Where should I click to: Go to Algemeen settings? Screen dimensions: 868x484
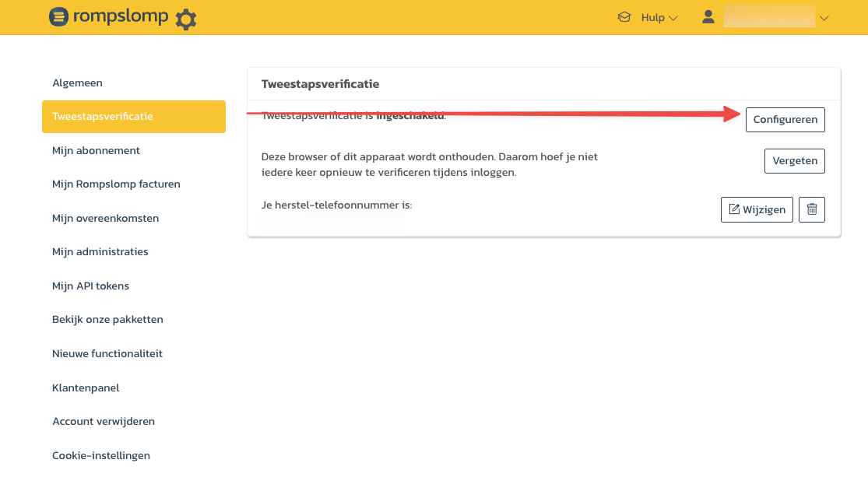click(x=77, y=82)
